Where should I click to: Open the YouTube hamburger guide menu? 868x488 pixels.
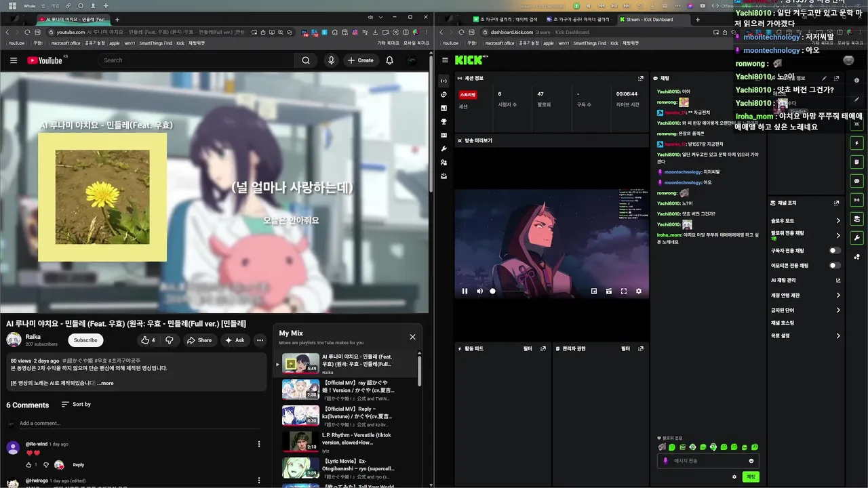[x=14, y=60]
